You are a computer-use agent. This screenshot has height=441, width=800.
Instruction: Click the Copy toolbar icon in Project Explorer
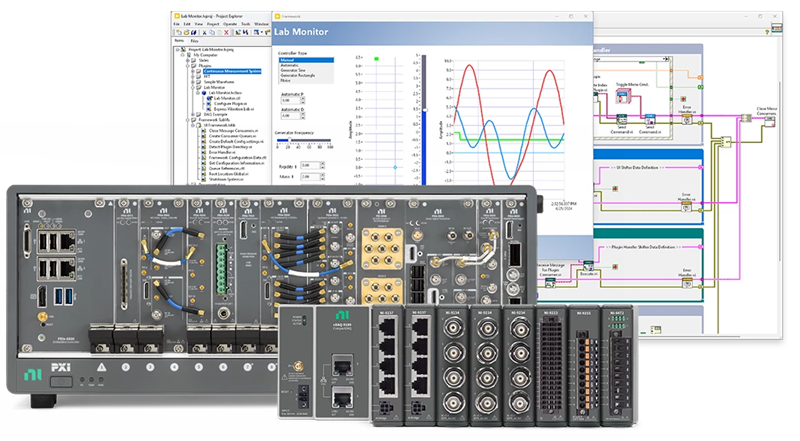coord(212,32)
